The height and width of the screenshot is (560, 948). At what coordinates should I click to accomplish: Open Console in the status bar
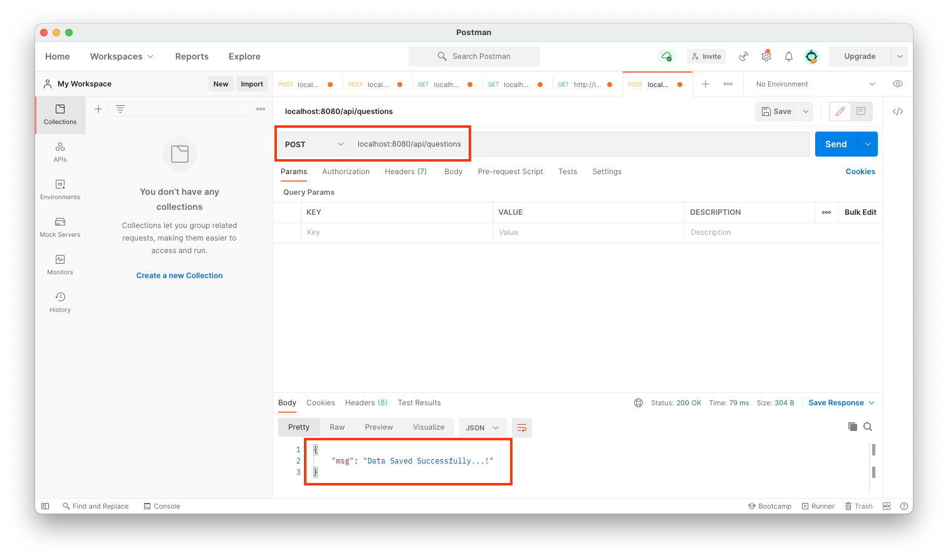tap(162, 506)
